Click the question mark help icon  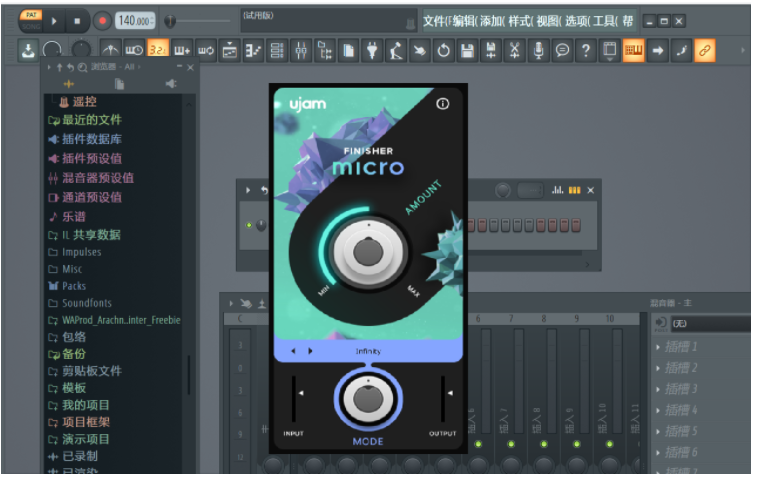tap(587, 50)
